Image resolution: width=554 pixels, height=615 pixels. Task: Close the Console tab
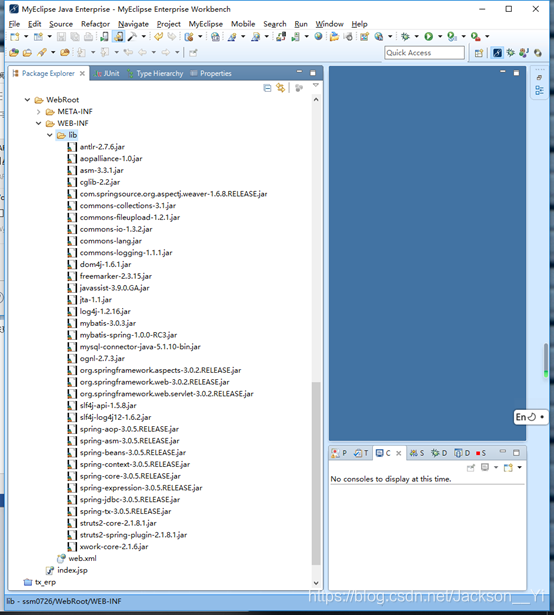399,453
